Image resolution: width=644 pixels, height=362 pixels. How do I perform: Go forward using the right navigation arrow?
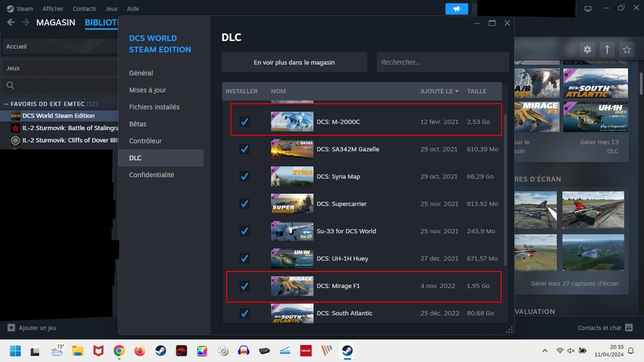coord(25,23)
